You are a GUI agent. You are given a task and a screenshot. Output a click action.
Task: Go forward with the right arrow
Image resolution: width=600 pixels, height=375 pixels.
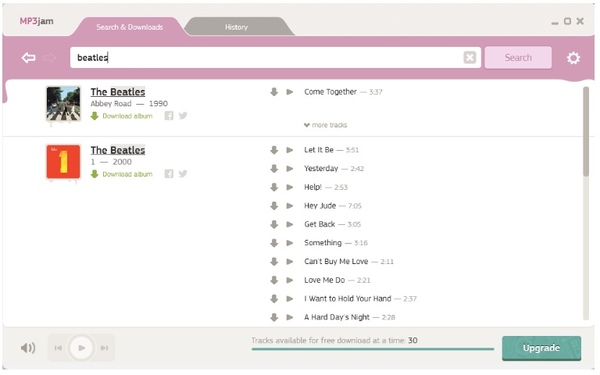click(x=49, y=58)
